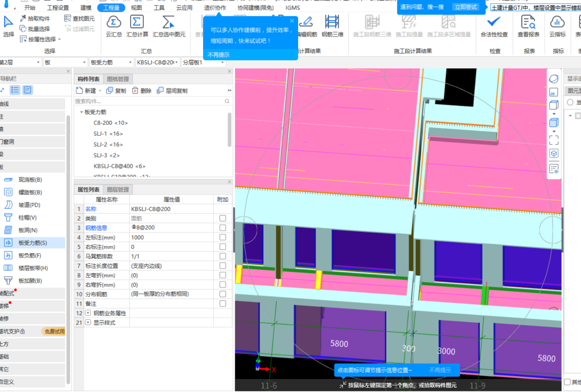
Task: Click 拾取构件 pick component tool
Action: [x=35, y=18]
